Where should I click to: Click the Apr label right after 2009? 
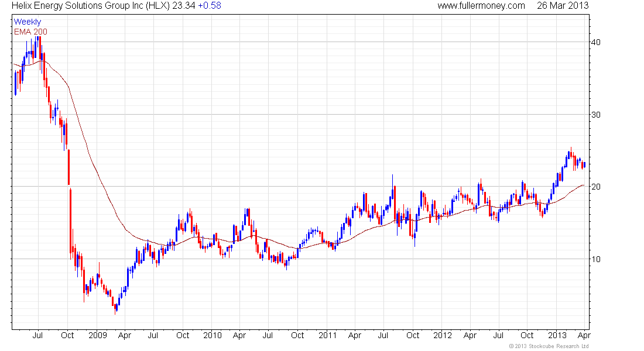[x=125, y=335]
